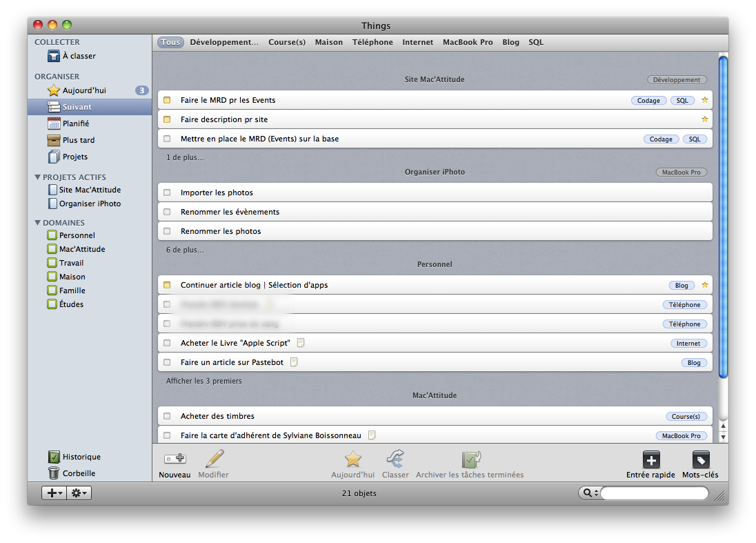Open the Corbeille trash icon
Screen dimensions: 756x543
[54, 473]
